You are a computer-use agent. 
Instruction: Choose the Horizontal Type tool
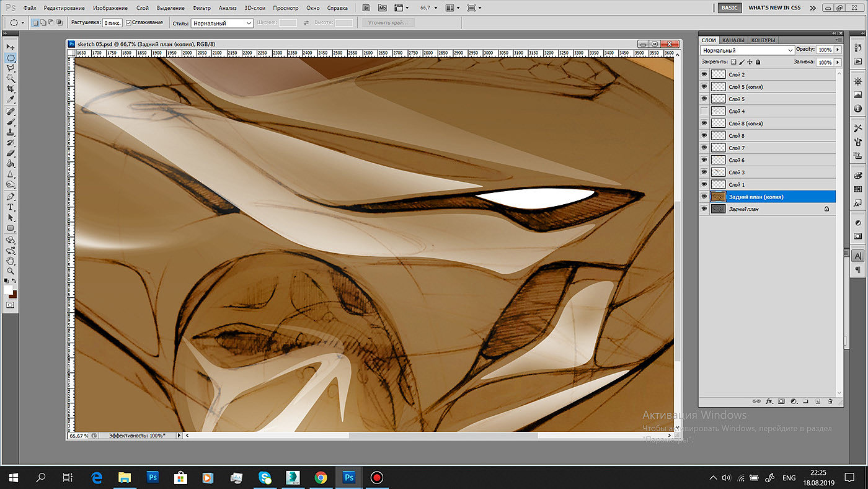pyautogui.click(x=11, y=207)
